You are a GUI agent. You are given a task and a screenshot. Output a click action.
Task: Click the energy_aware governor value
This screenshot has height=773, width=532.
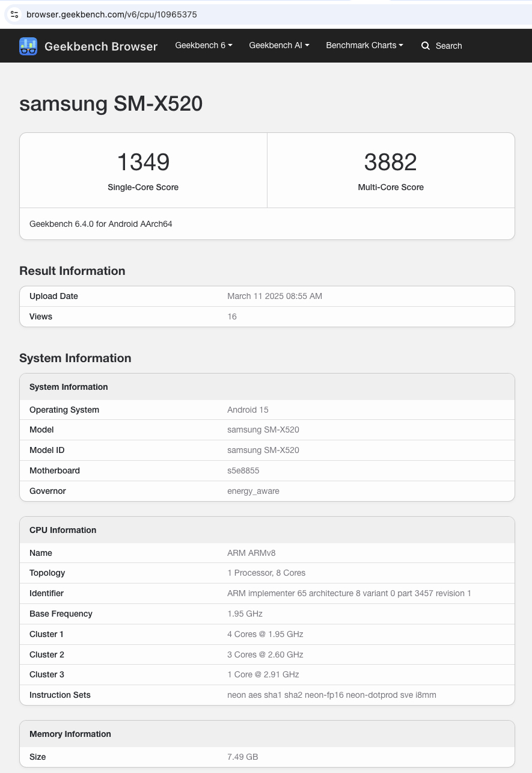(x=253, y=491)
